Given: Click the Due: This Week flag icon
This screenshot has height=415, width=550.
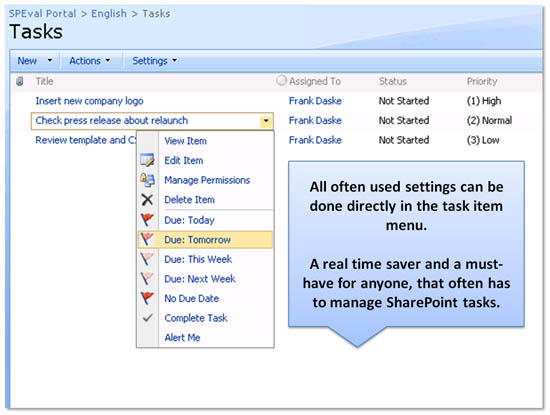Looking at the screenshot, I should coord(147,259).
